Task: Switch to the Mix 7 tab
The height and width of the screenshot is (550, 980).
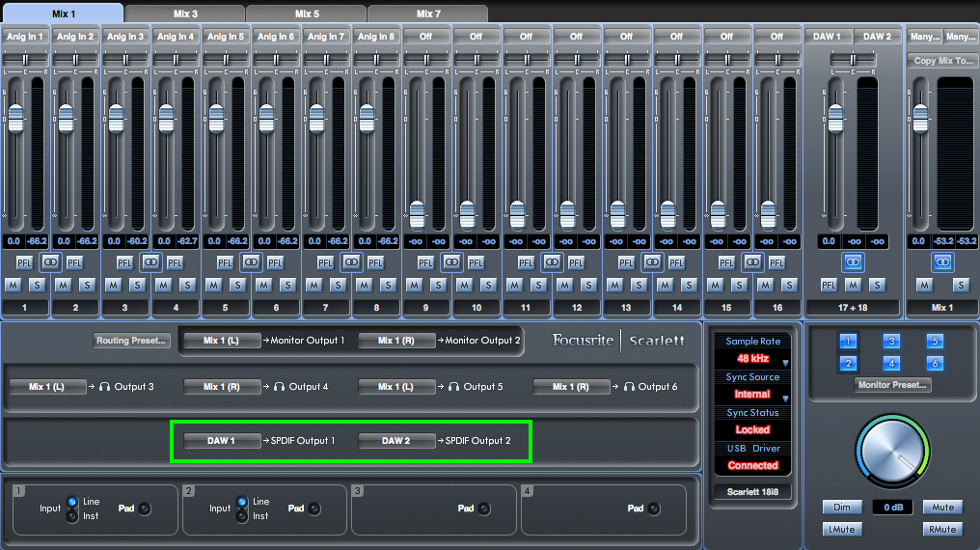Action: (428, 14)
